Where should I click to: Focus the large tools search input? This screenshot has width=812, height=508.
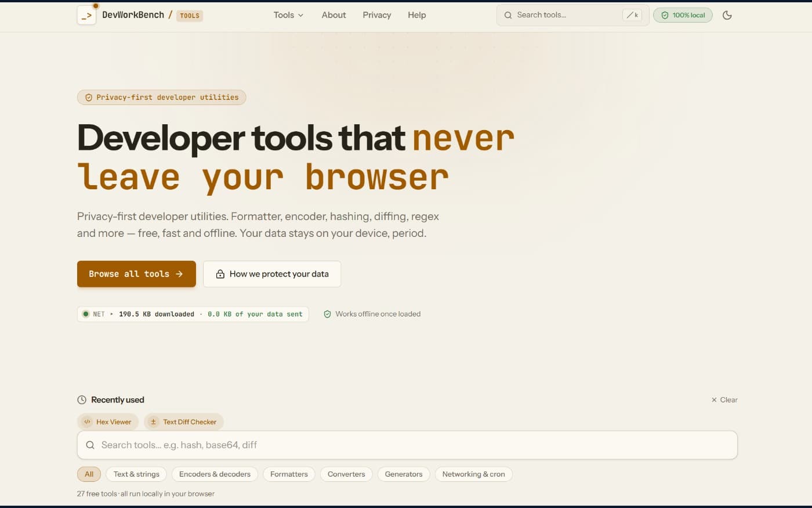pos(407,445)
